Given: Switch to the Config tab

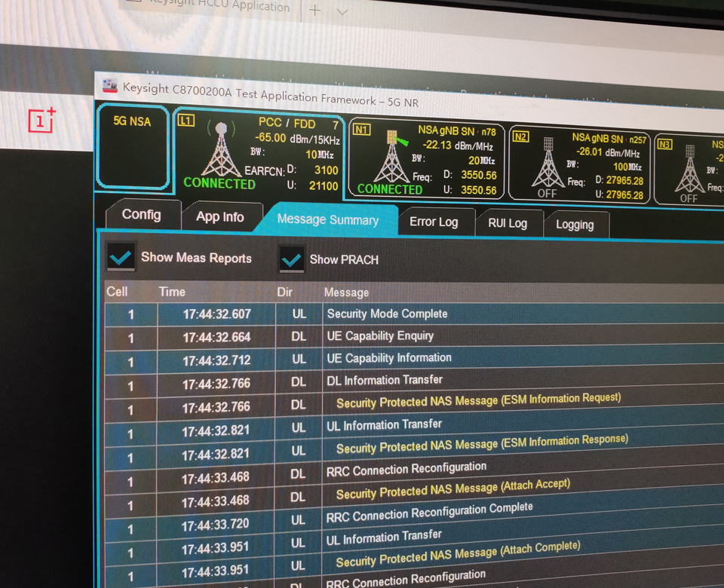Looking at the screenshot, I should point(141,215).
